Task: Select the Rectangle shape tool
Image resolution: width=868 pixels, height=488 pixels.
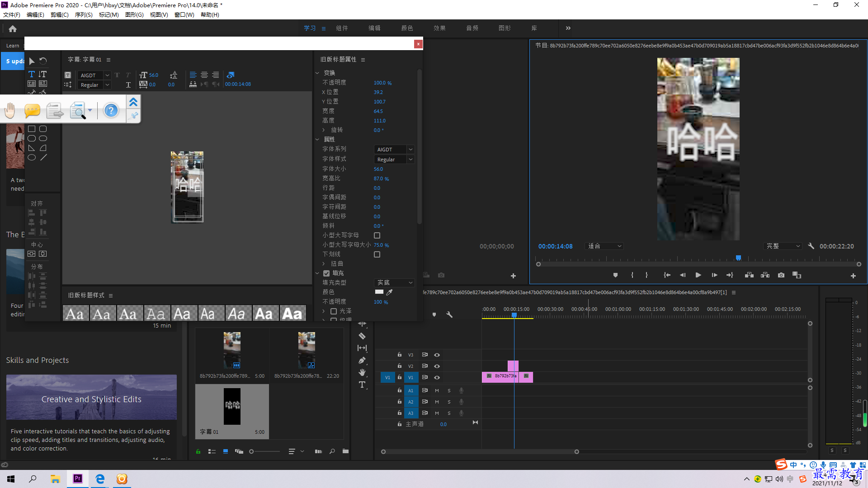Action: [x=32, y=129]
